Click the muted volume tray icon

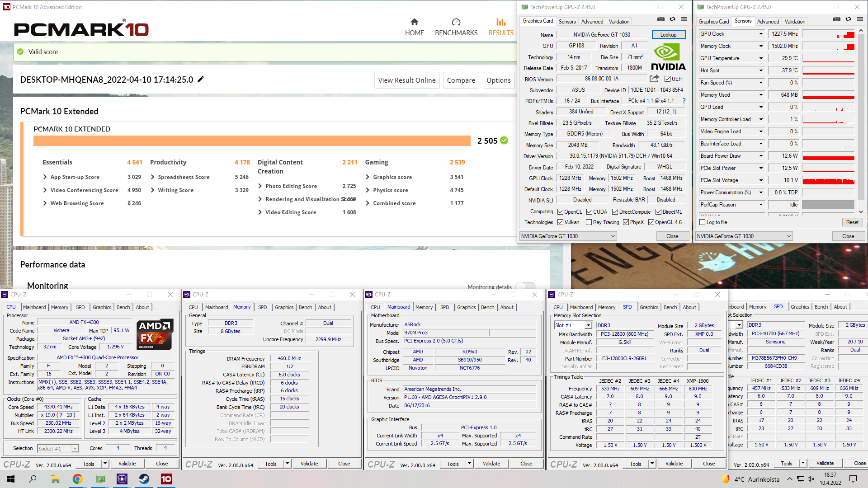pyautogui.click(x=811, y=479)
